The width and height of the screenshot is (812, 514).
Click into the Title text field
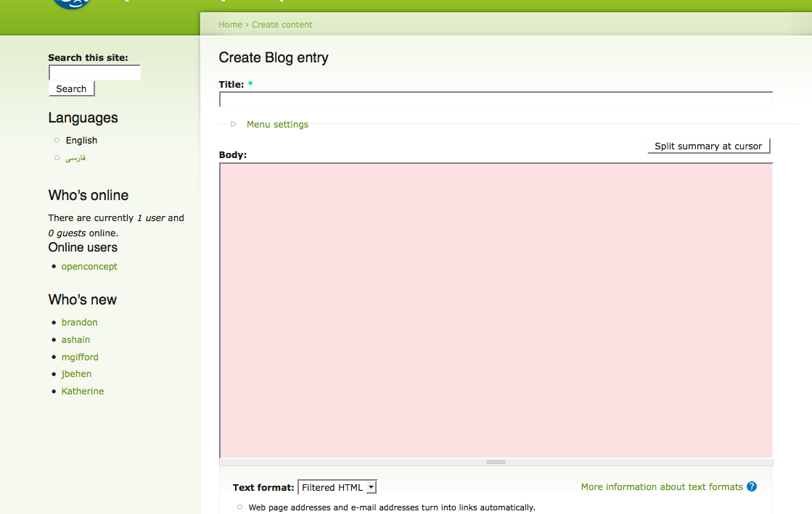coord(496,99)
